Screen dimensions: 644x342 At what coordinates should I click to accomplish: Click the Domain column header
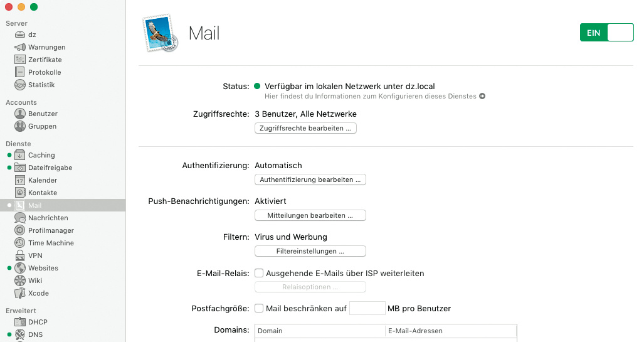tap(319, 331)
